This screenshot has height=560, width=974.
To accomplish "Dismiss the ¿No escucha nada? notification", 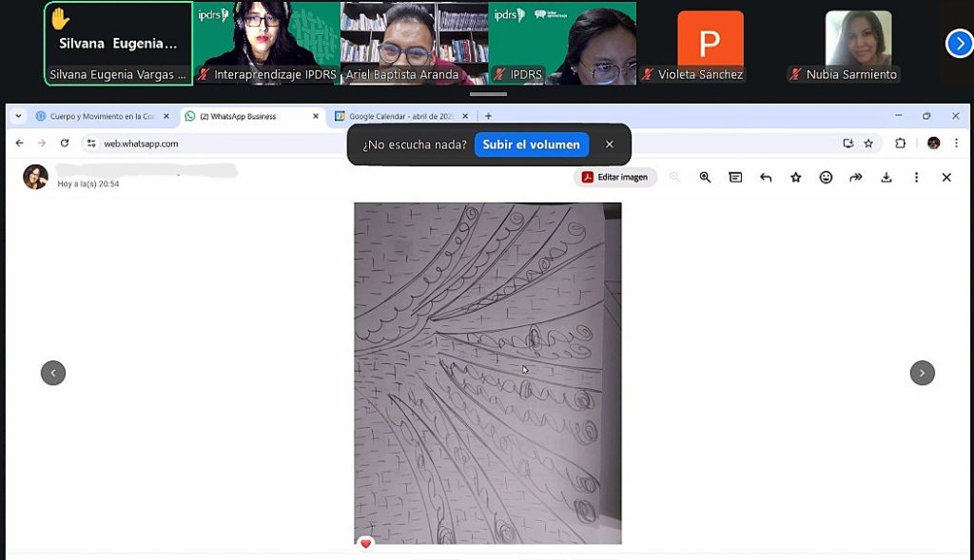I will [610, 145].
